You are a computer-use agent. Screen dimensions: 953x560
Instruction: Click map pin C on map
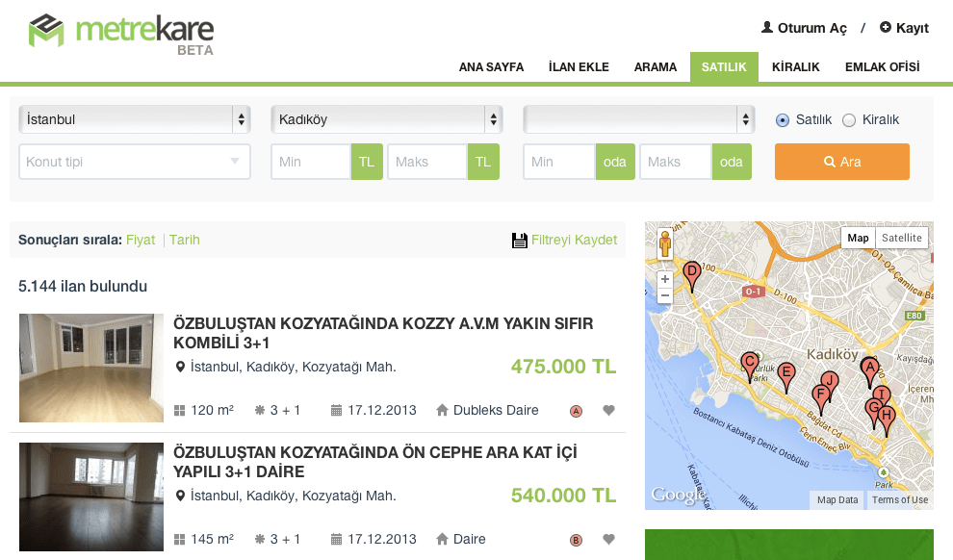[749, 364]
